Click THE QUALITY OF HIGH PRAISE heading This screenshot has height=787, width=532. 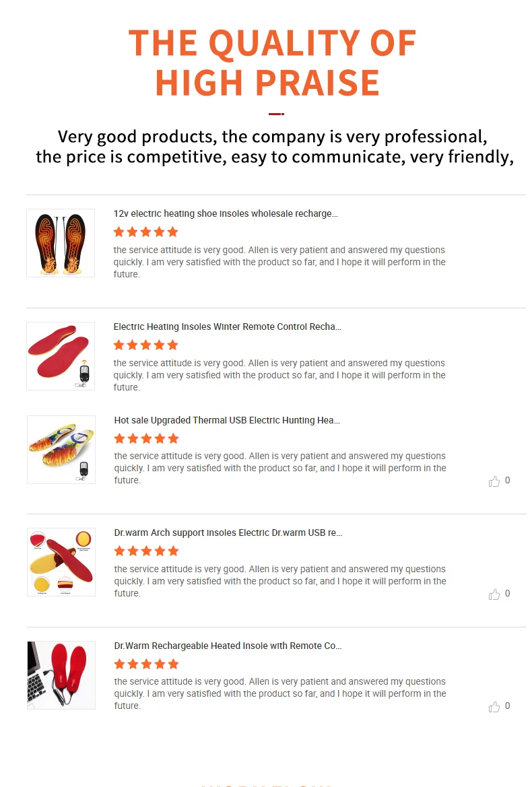click(x=272, y=62)
